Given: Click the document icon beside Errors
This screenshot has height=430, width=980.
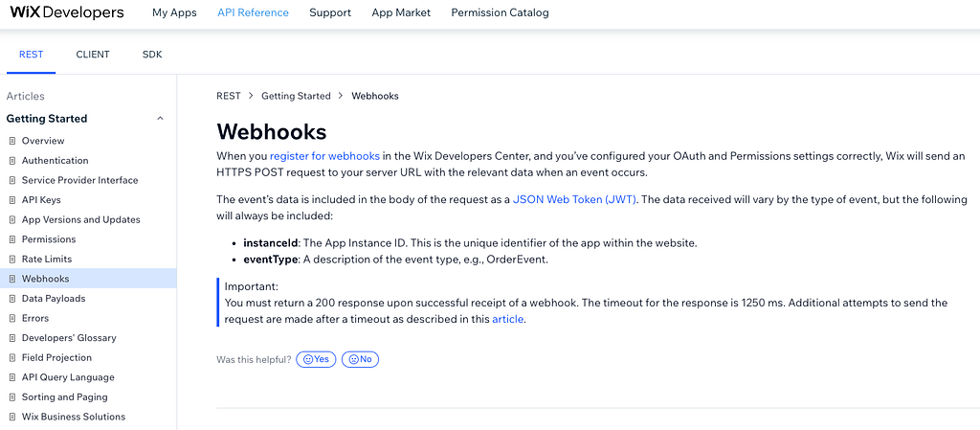Looking at the screenshot, I should (12, 318).
